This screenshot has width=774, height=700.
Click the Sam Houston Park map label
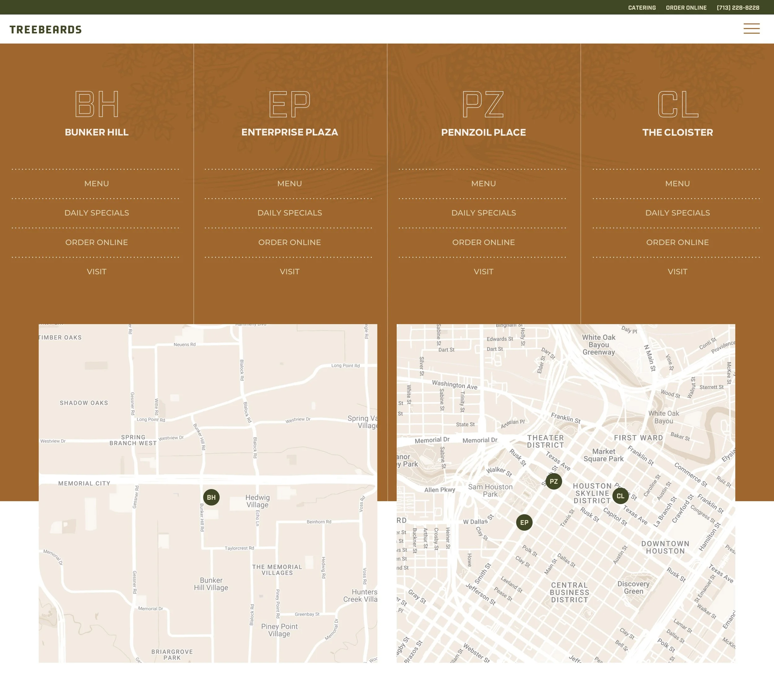pyautogui.click(x=490, y=490)
